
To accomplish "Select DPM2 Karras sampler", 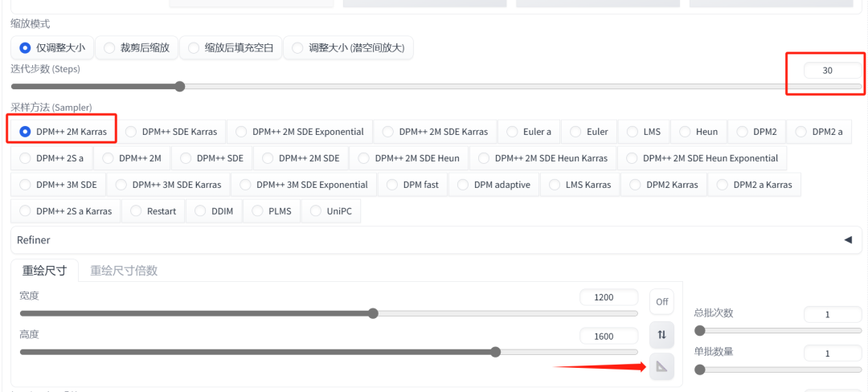I will click(x=664, y=185).
